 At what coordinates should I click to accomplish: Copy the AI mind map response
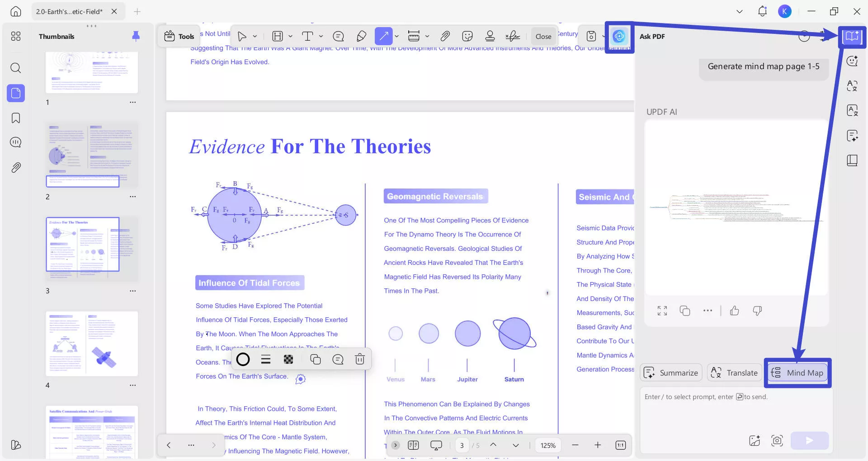[685, 311]
